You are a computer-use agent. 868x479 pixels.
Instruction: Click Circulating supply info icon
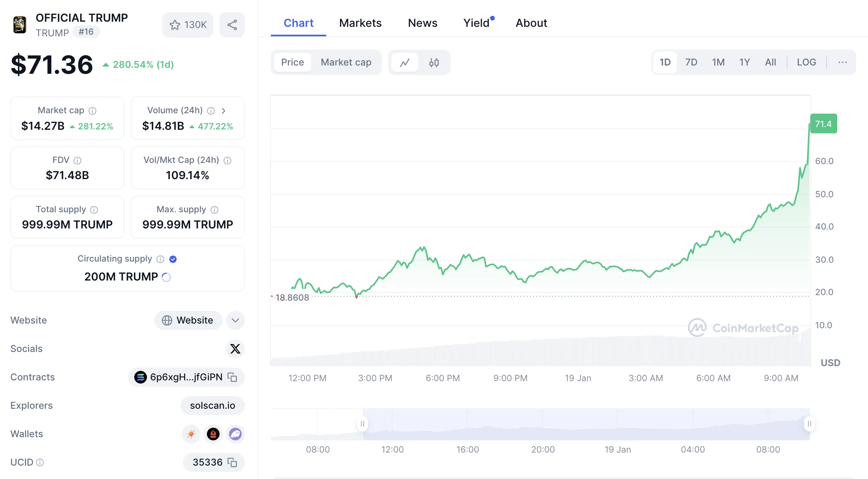(x=160, y=259)
